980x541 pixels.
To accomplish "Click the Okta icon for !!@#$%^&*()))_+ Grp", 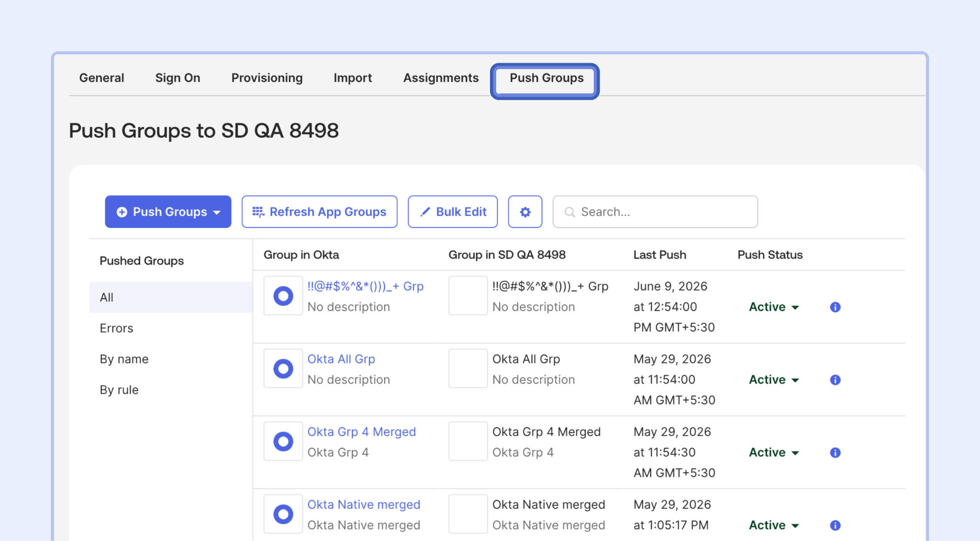I will tap(283, 296).
